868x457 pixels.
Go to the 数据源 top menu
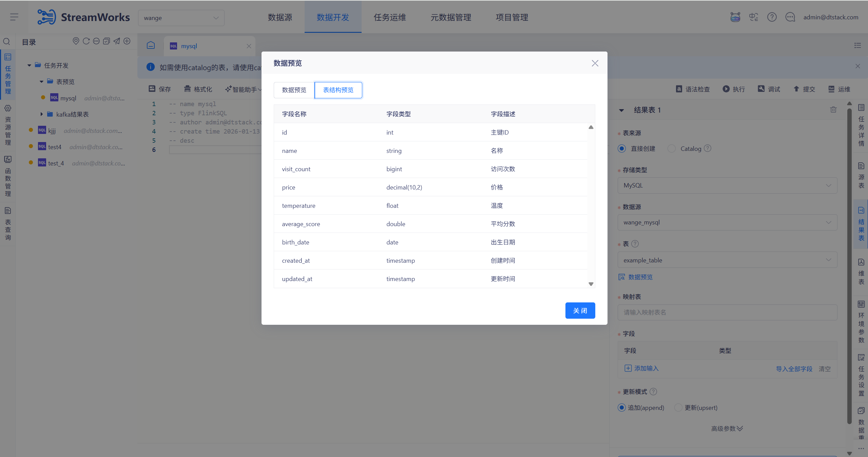click(x=280, y=17)
